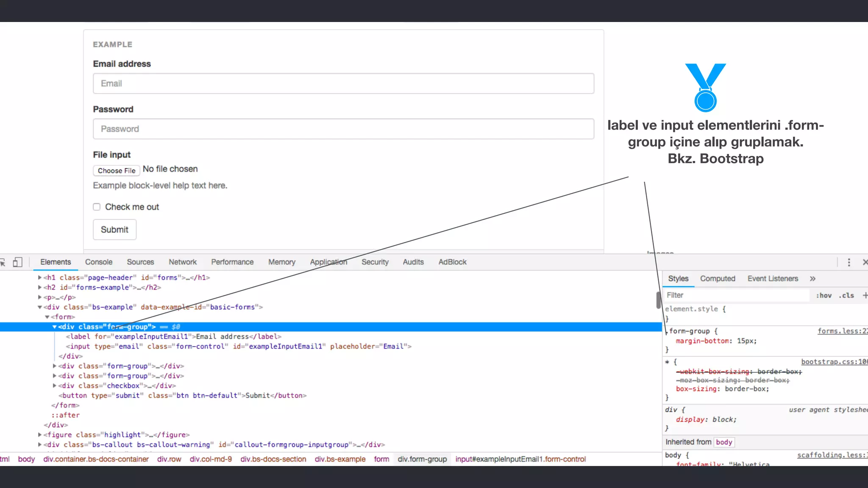This screenshot has height=488, width=868.
Task: Select the Elements tab
Action: point(56,262)
